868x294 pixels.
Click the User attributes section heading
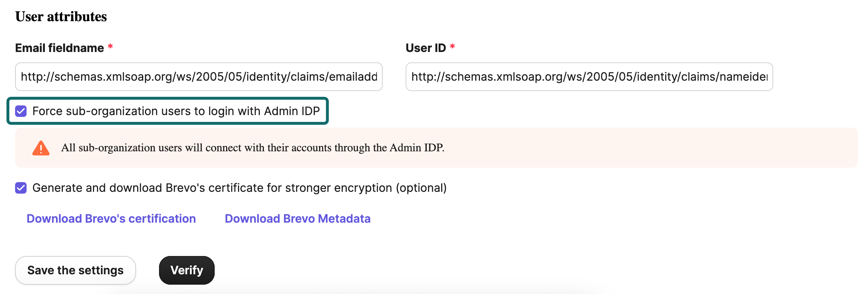pyautogui.click(x=61, y=16)
